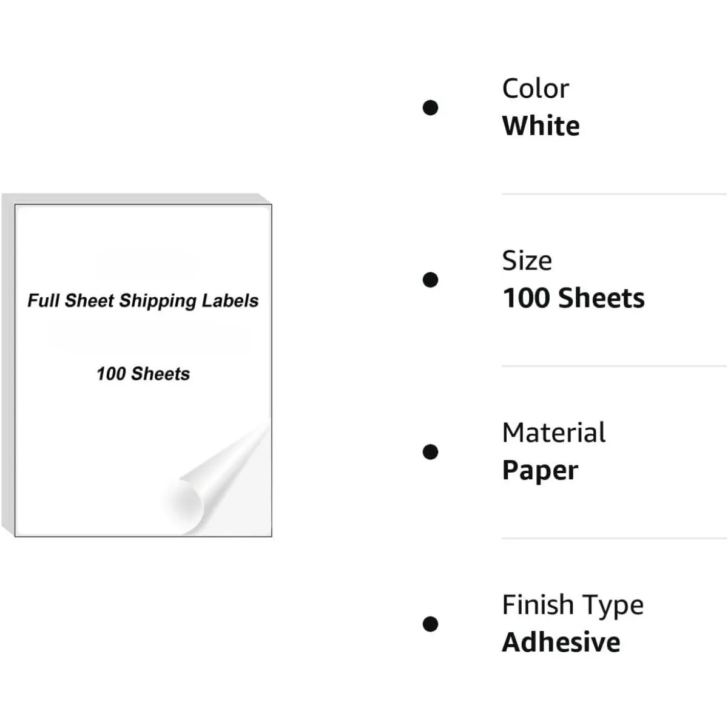
Task: Click the bullet dot beside Color
Action: point(430,108)
